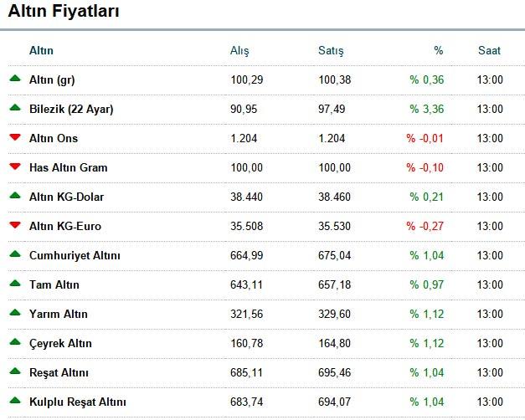Click the Altın column header
This screenshot has width=525, height=420.
click(41, 50)
